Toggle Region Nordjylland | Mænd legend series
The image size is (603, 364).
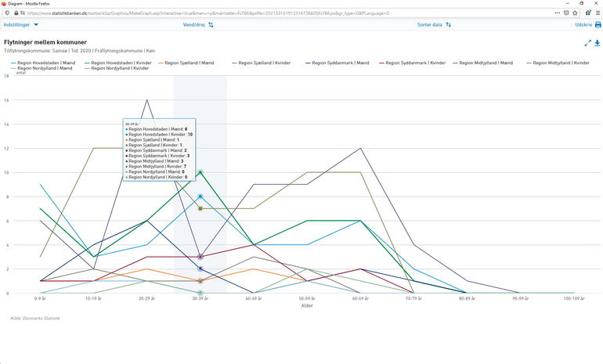coord(42,68)
